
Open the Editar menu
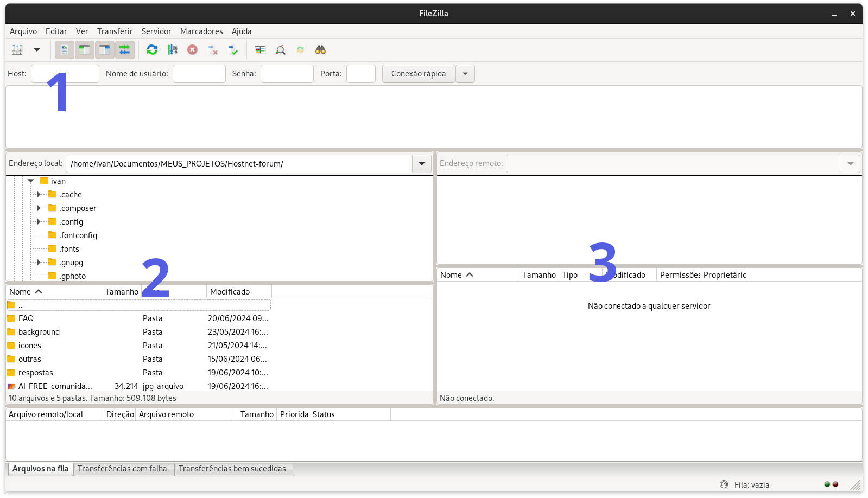pyautogui.click(x=56, y=31)
